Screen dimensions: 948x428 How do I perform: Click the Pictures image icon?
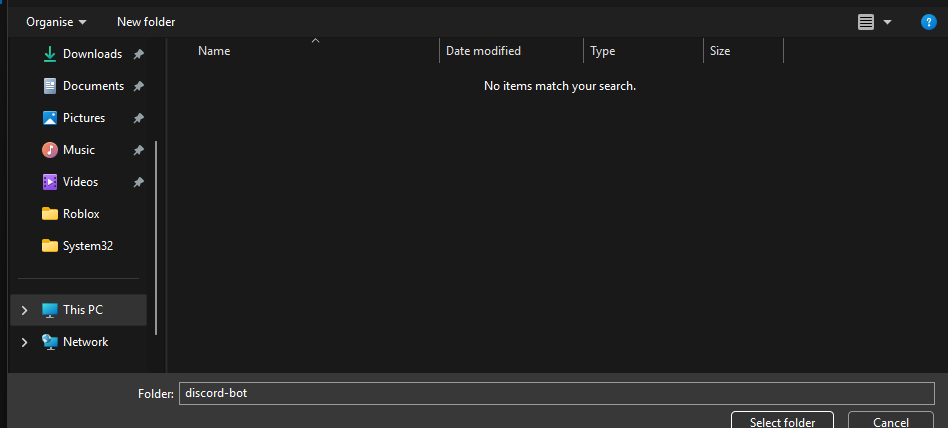coord(50,118)
